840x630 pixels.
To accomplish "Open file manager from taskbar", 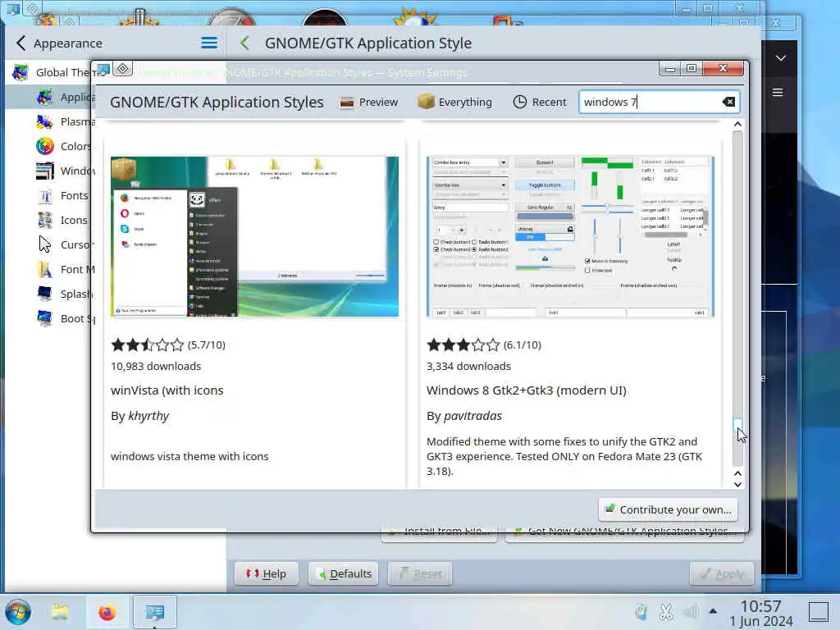I will (60, 612).
